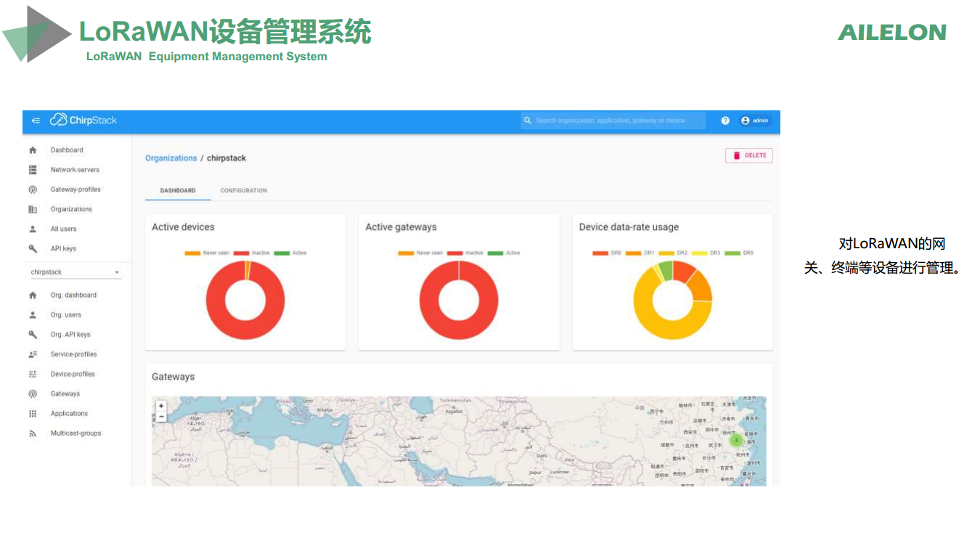The width and height of the screenshot is (980, 551).
Task: Toggle Active legend in Active devices chart
Action: coord(290,253)
